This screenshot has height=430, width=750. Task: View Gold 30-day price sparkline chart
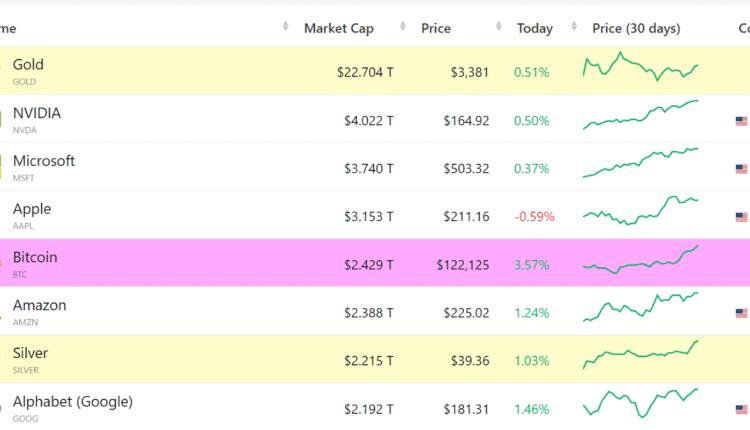[640, 68]
